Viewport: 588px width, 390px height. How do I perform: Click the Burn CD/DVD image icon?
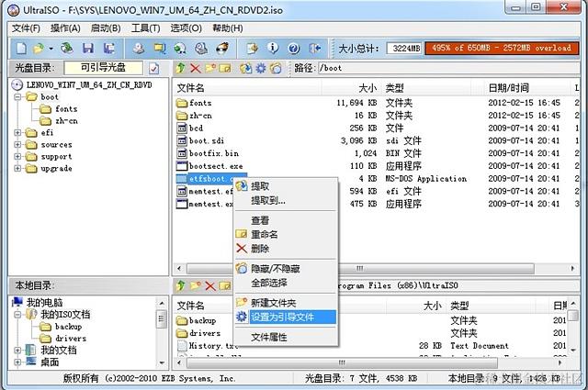pos(222,49)
